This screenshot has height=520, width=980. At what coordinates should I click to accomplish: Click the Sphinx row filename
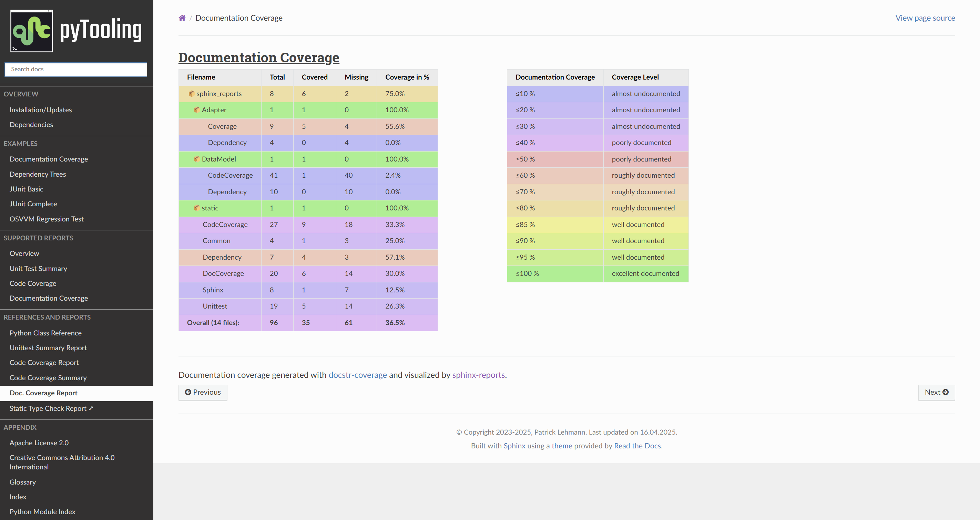[x=220, y=290]
